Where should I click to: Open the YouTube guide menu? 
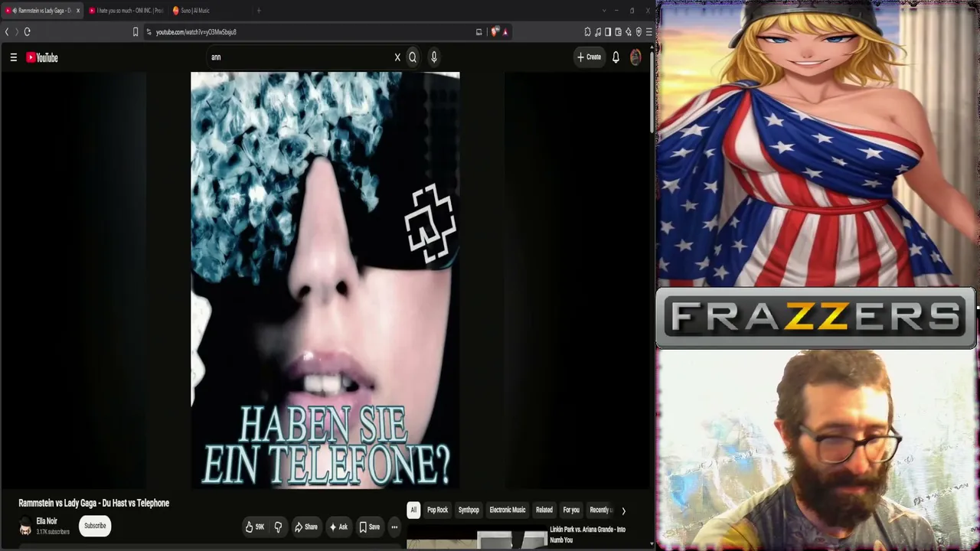point(13,57)
